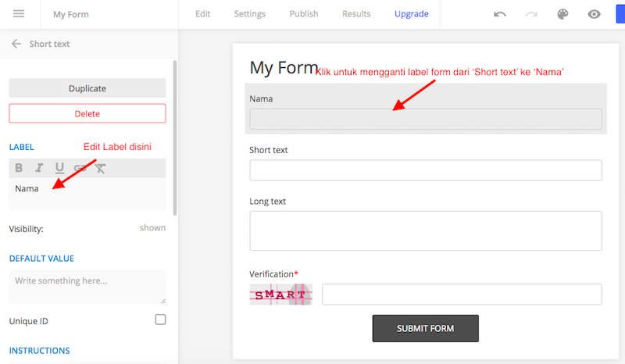Click the Label editor containing 'Nama'
The image size is (625, 364).
(x=87, y=194)
